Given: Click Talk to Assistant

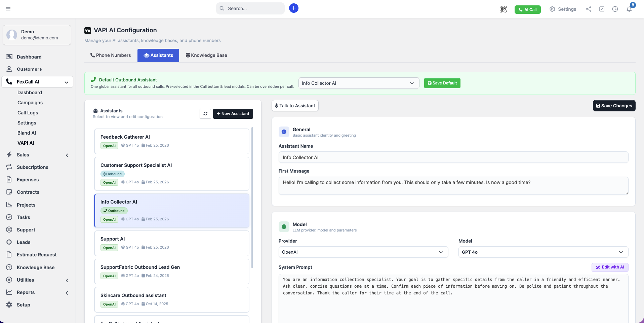Looking at the screenshot, I should point(295,106).
